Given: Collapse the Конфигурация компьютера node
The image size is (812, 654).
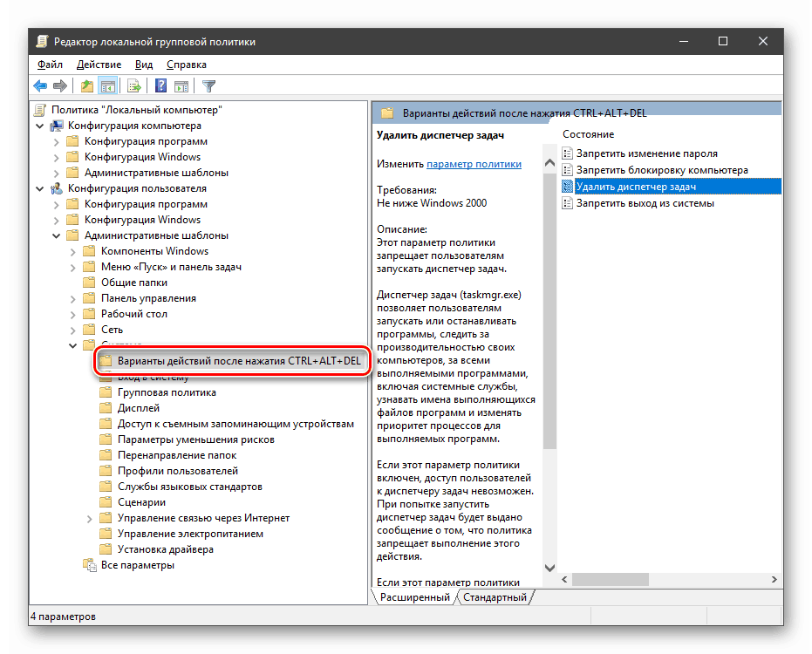Looking at the screenshot, I should pyautogui.click(x=40, y=126).
